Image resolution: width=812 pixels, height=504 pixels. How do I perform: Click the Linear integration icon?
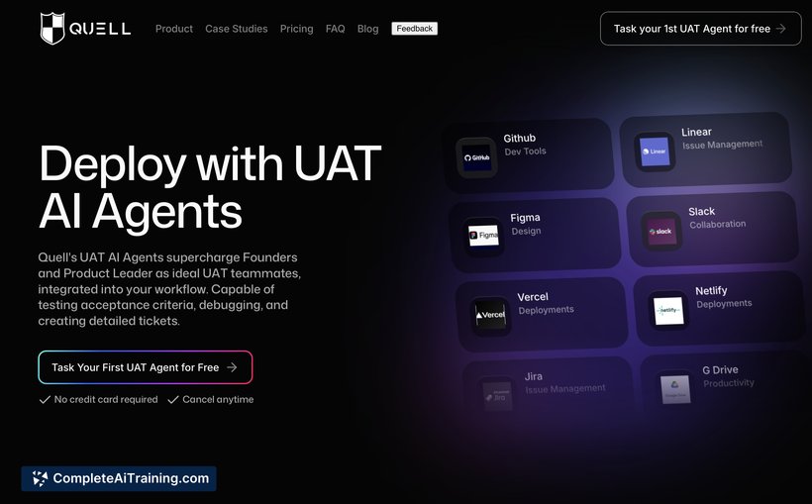pos(655,151)
